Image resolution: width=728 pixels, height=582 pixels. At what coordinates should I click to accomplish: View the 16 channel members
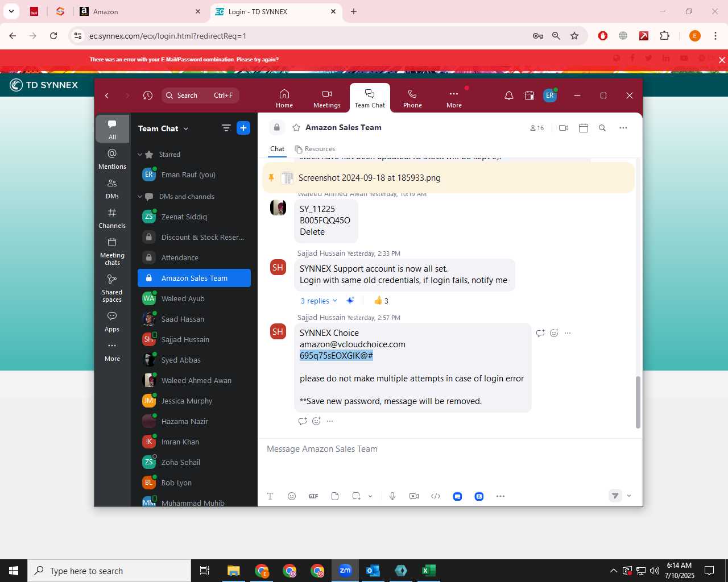(537, 128)
